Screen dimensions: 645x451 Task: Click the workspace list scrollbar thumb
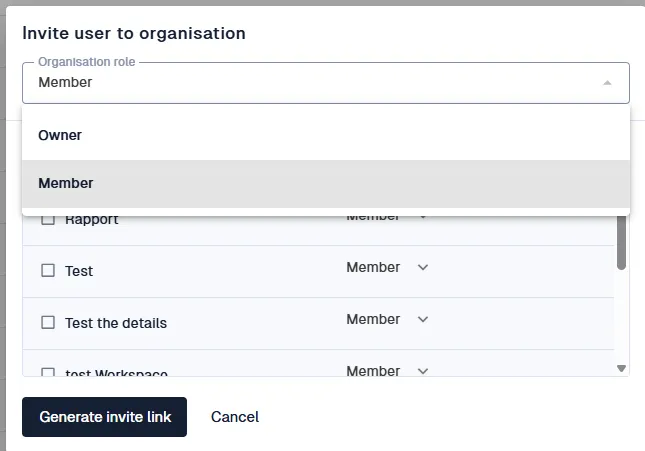tap(621, 242)
